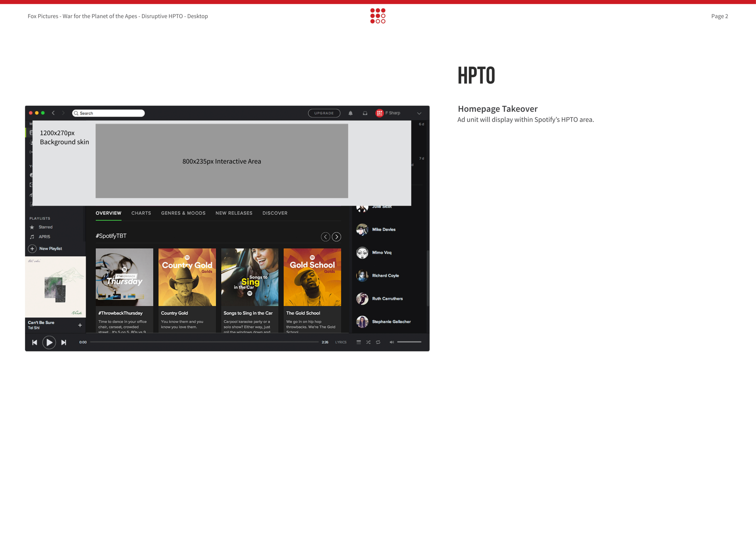Open friend Richard Coyle
Screen dimensions: 756x554
coord(385,276)
